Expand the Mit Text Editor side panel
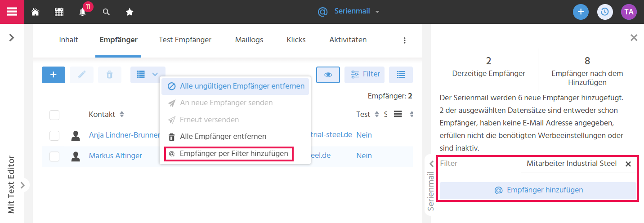The height and width of the screenshot is (223, 644). 22,185
